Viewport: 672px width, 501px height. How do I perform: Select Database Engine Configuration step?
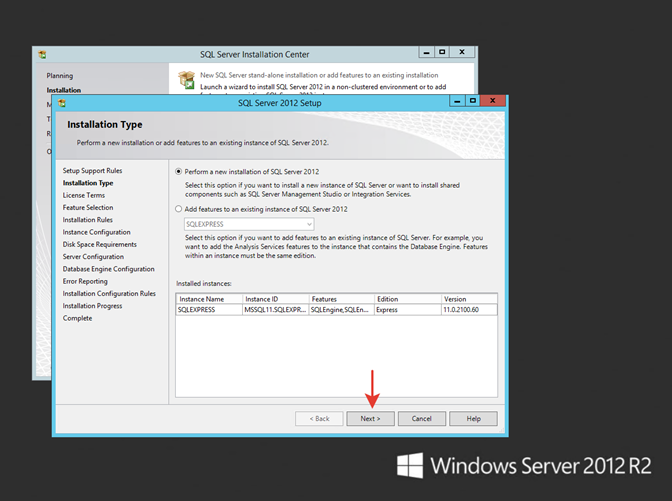[x=108, y=269]
